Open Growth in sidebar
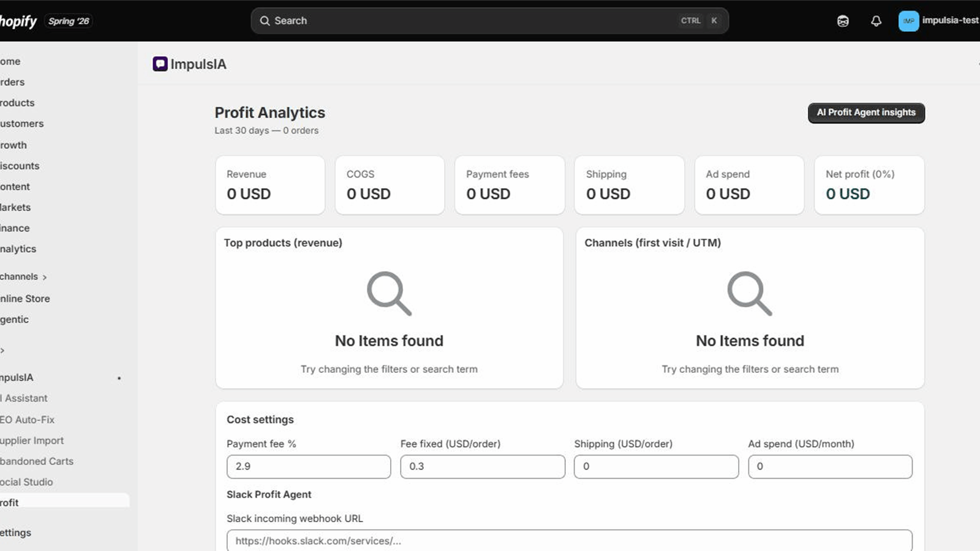The image size is (980, 551). [x=13, y=145]
